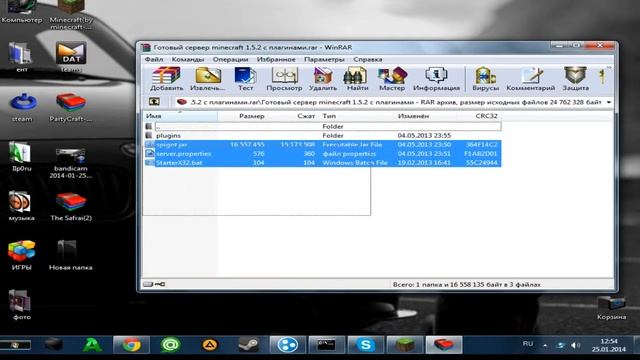Select the Корзина recycle bin icon
The height and width of the screenshot is (360, 640).
tap(611, 308)
